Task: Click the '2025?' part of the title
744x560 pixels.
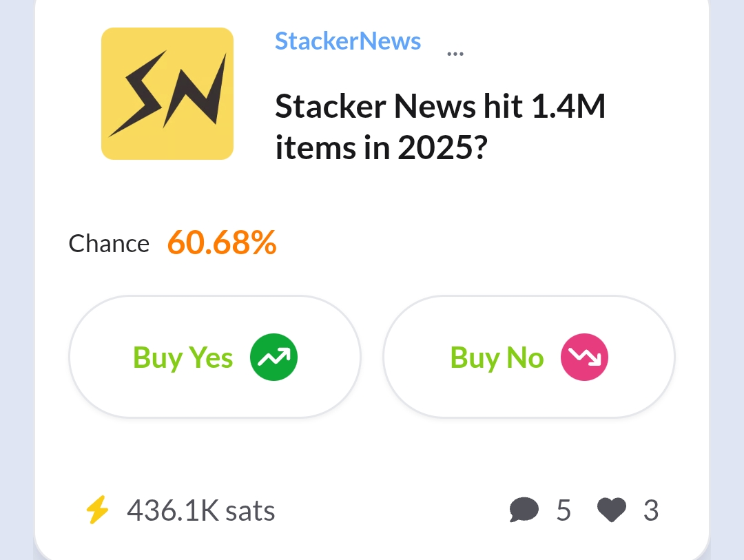Action: (442, 147)
